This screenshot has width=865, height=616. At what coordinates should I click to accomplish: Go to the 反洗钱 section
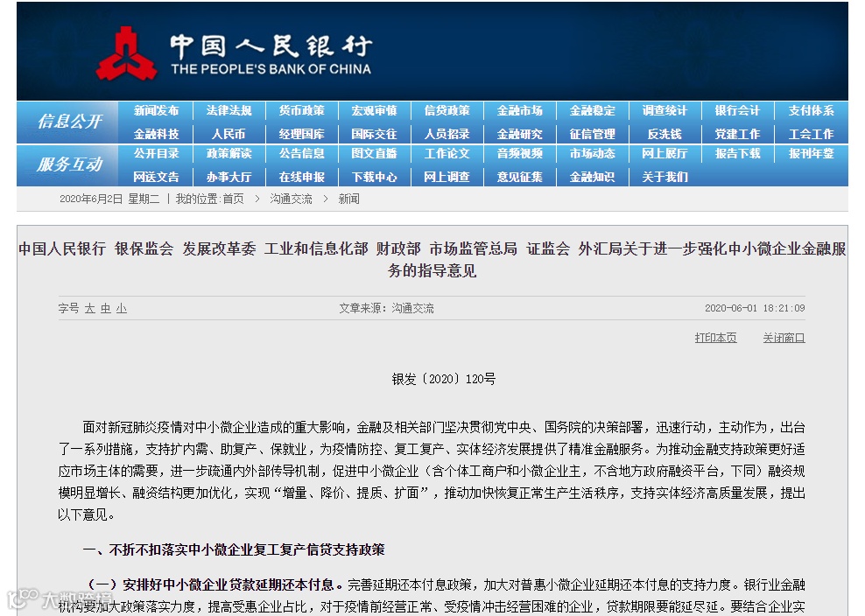pos(665,134)
